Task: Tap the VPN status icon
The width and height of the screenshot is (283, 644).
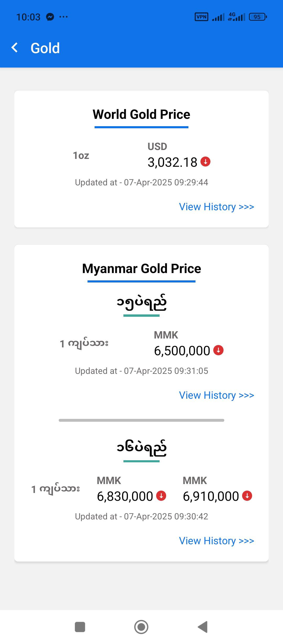Action: click(x=201, y=17)
